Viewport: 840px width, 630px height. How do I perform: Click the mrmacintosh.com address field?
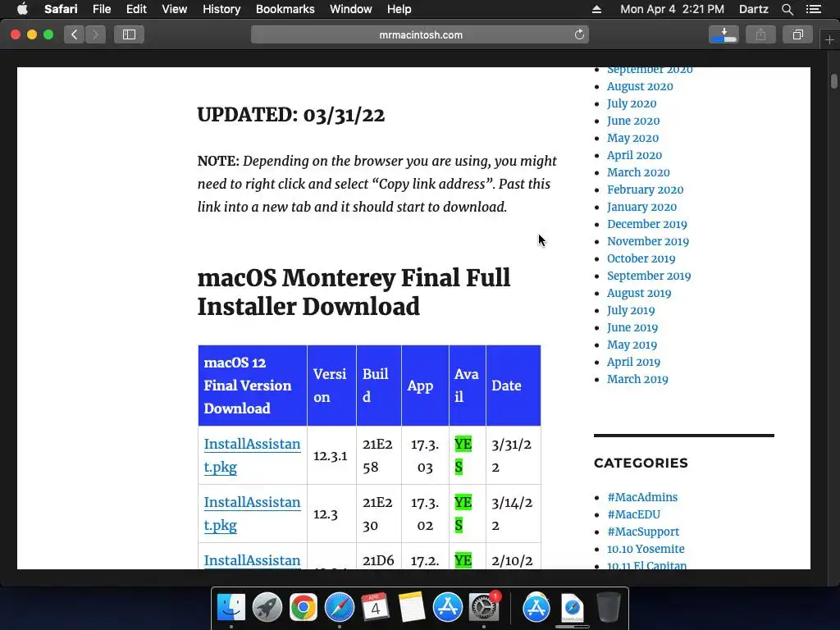(420, 34)
